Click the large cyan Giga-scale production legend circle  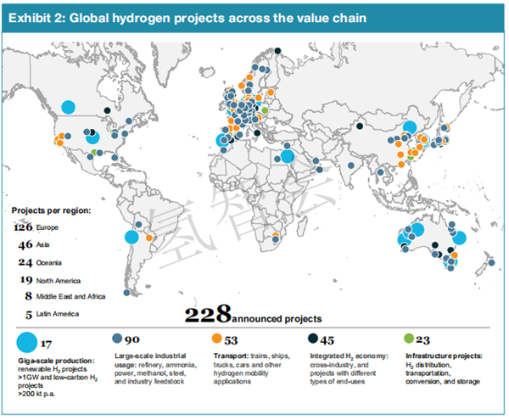[28, 344]
